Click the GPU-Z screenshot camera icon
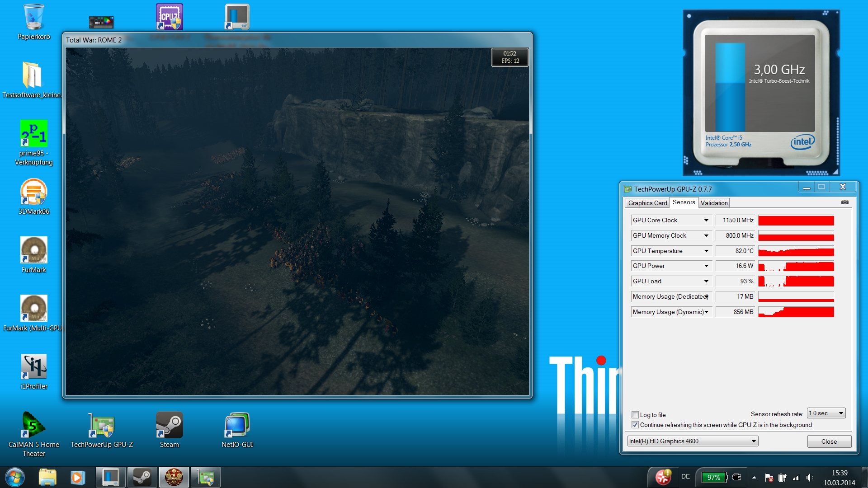The image size is (868, 488). pyautogui.click(x=844, y=202)
